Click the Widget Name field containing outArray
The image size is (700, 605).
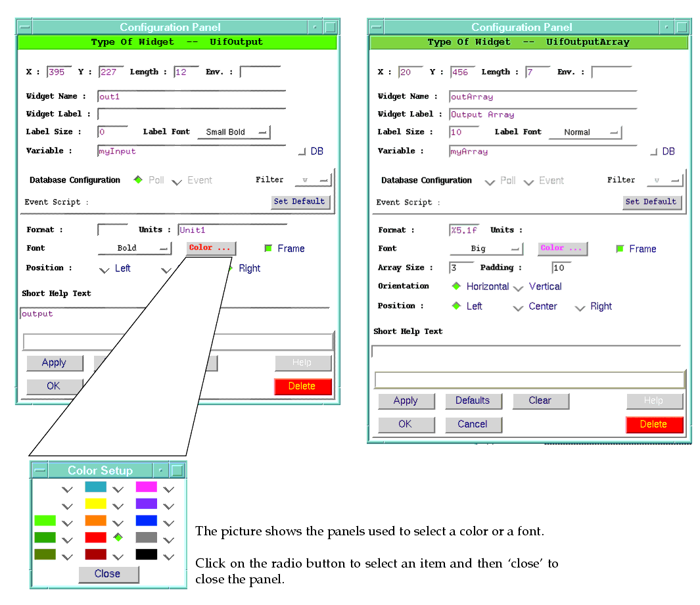pyautogui.click(x=542, y=97)
